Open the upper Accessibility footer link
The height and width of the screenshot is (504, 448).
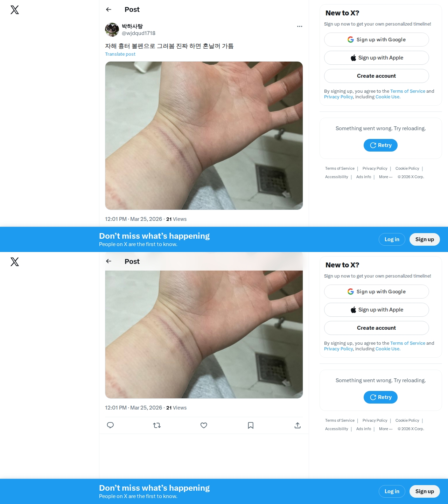pos(337,177)
